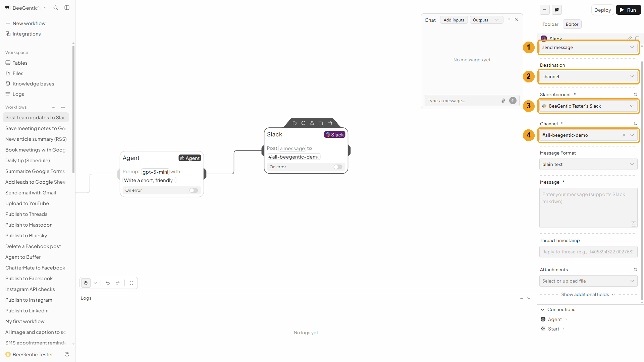Run the Slack node with play icon
The width and height of the screenshot is (644, 362).
[x=294, y=123]
